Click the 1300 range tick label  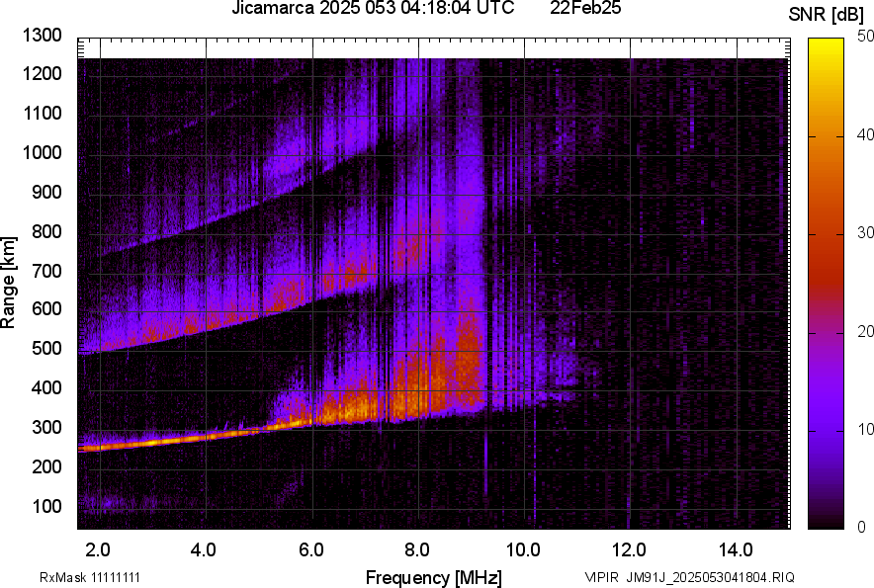pyautogui.click(x=42, y=36)
